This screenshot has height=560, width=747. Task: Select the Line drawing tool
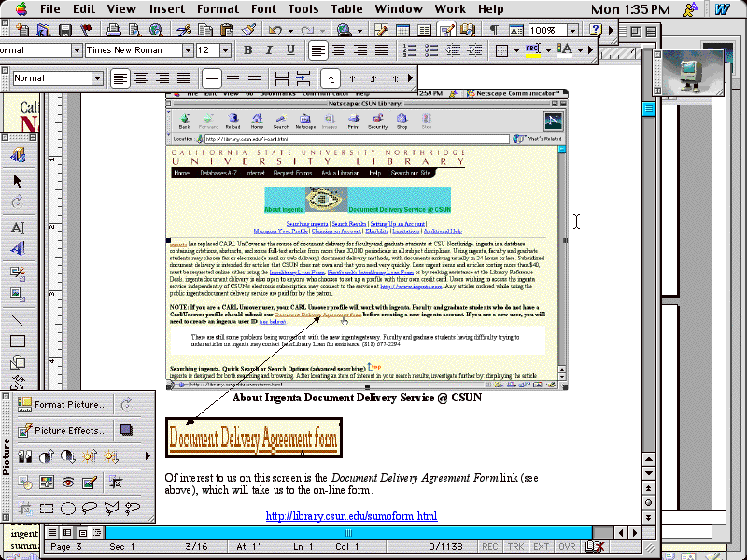click(x=18, y=320)
